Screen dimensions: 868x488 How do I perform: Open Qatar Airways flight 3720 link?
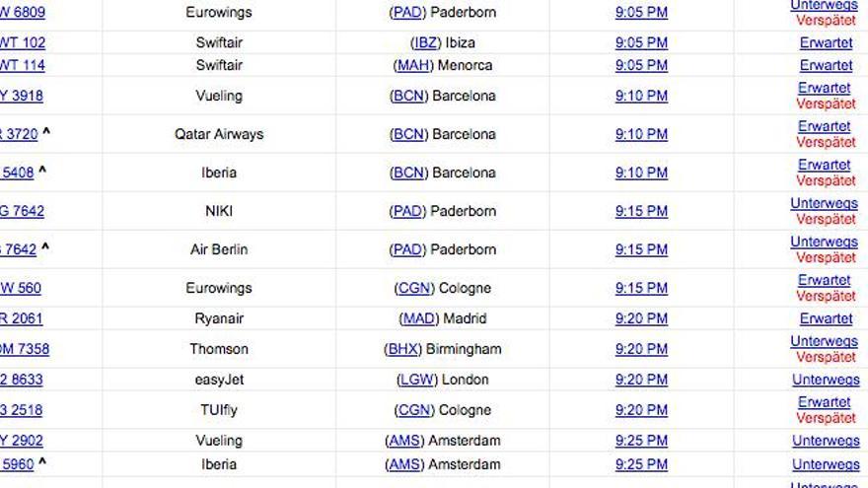click(19, 134)
